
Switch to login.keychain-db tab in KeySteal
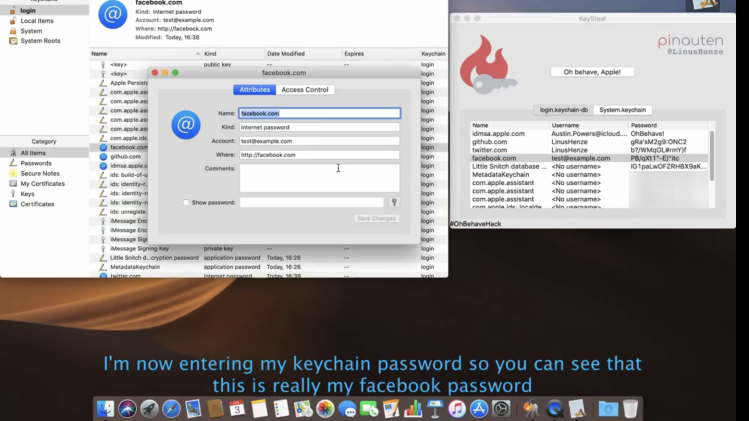(x=564, y=110)
